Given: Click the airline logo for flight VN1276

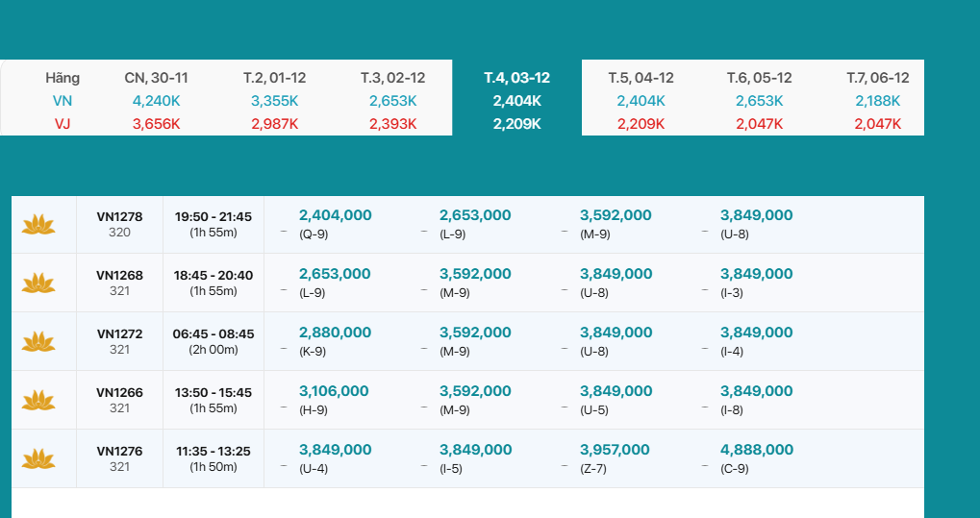Looking at the screenshot, I should [38, 459].
